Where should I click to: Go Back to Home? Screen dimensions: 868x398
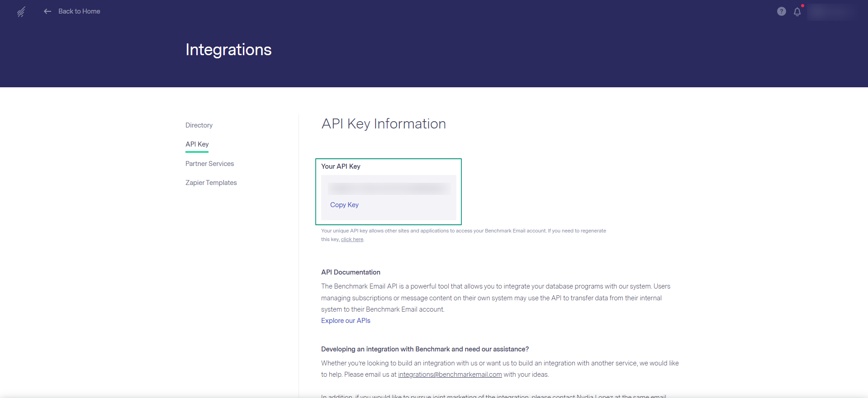click(x=79, y=11)
